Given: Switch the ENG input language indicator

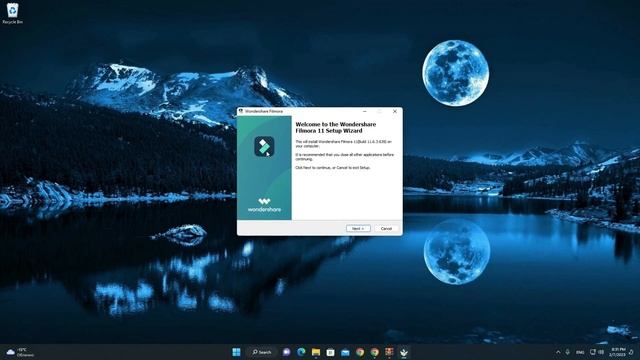Looking at the screenshot, I should coord(580,352).
